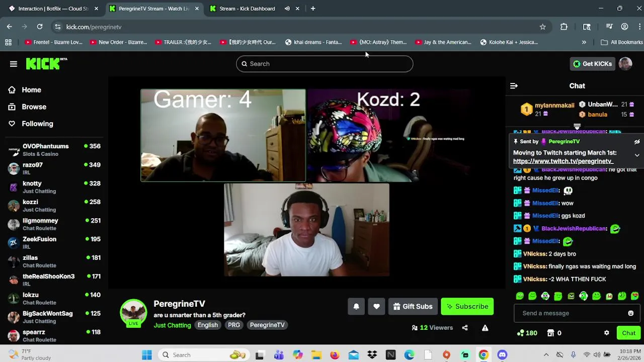Go back in browser
This screenshot has height=362, width=644.
[10, 27]
